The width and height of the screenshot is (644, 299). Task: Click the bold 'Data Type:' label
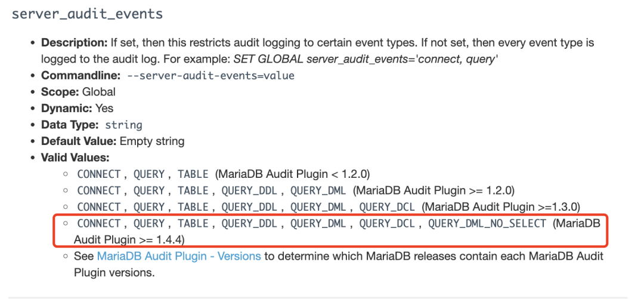click(70, 125)
